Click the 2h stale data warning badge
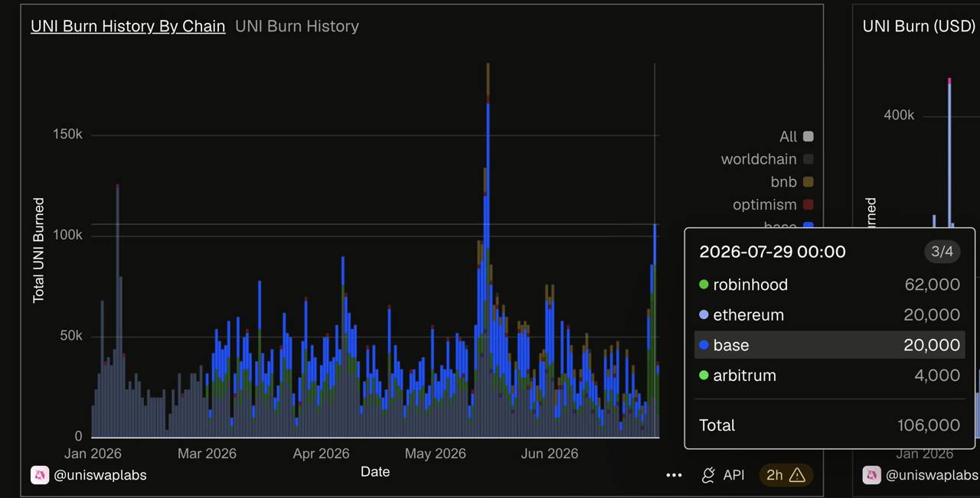The width and height of the screenshot is (980, 498). pos(786,475)
